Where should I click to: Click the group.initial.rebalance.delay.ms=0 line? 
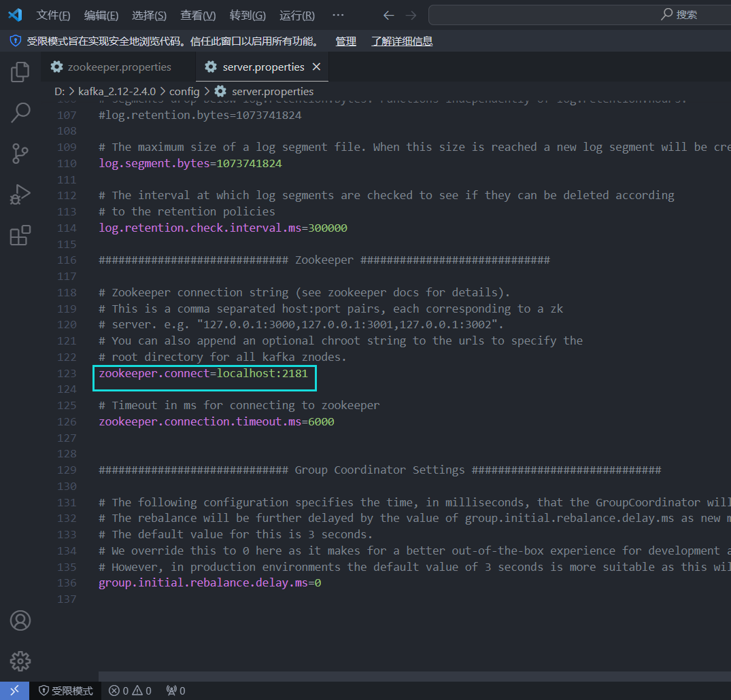tap(210, 582)
